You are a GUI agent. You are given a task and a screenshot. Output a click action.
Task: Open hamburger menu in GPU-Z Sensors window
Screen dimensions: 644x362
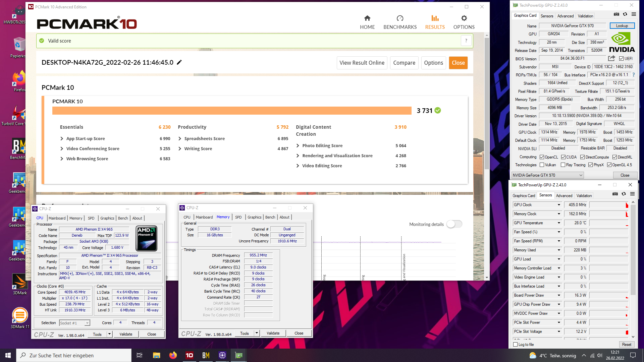(x=632, y=194)
